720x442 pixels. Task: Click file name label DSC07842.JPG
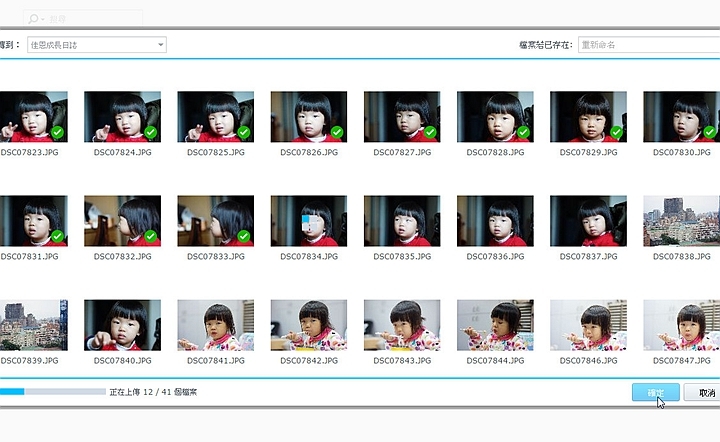tap(309, 361)
